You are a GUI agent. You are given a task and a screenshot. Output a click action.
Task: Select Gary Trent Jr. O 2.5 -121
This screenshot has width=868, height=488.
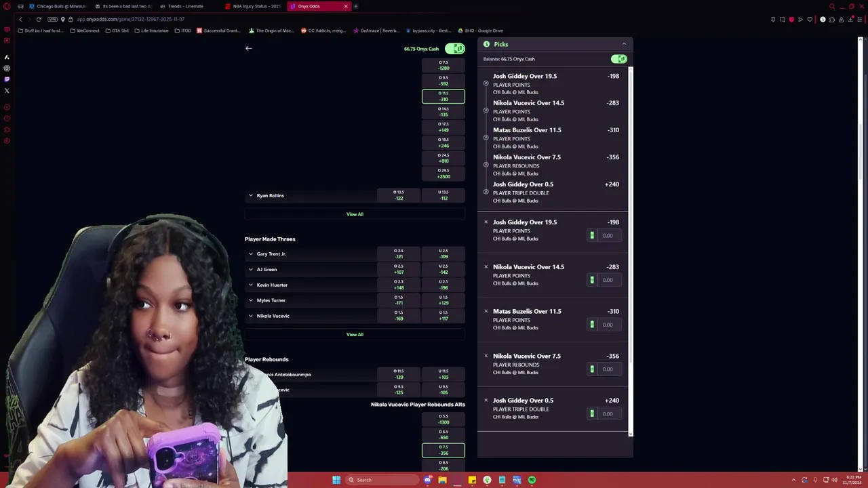pyautogui.click(x=399, y=253)
